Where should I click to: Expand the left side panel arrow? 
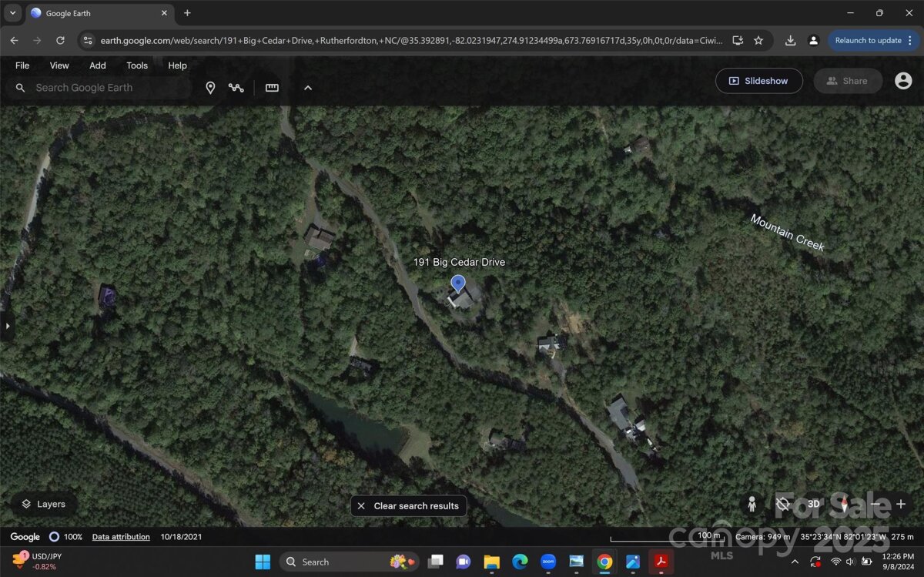[8, 326]
